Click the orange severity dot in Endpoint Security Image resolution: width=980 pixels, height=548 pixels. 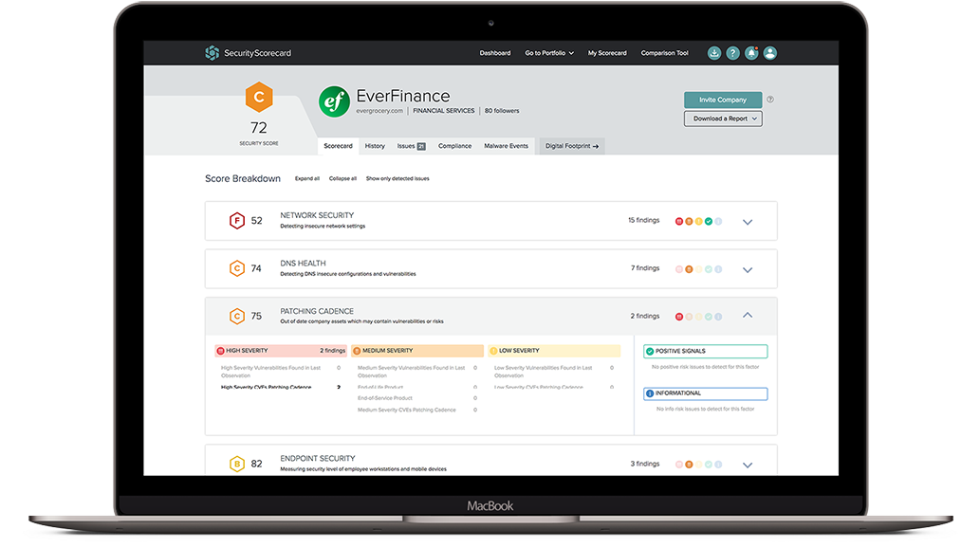tap(689, 465)
